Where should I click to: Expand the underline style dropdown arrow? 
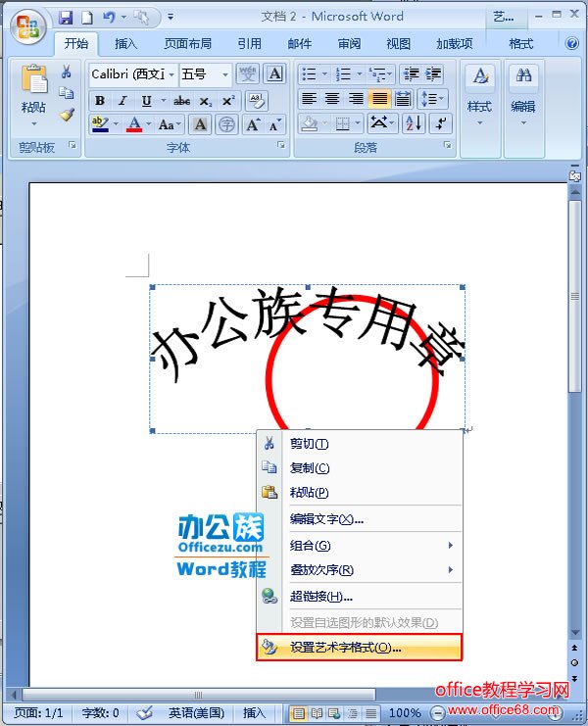pos(163,101)
